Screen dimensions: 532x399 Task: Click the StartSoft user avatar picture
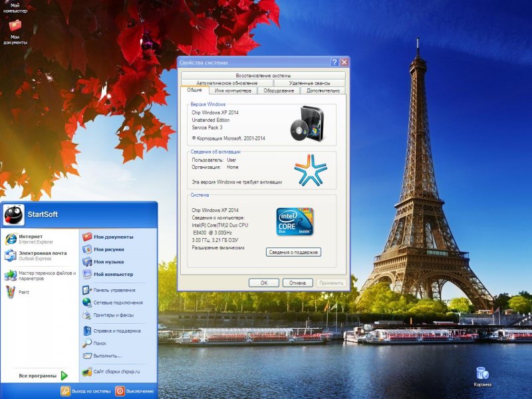pyautogui.click(x=13, y=215)
